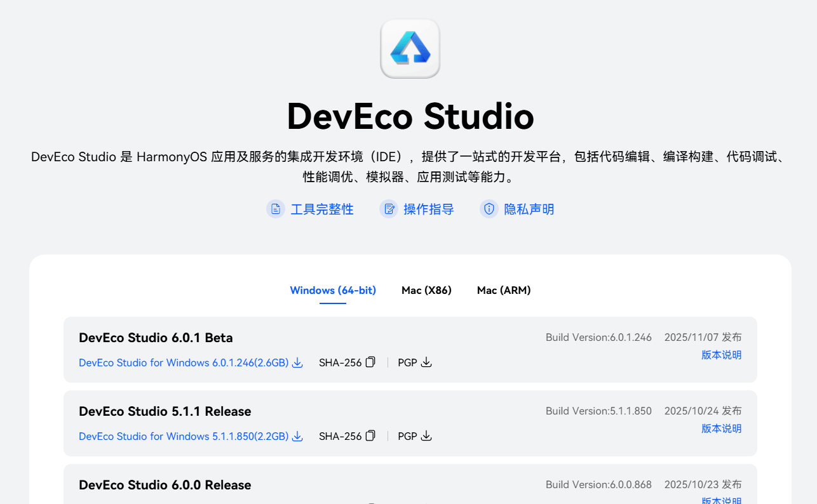This screenshot has height=504, width=817.
Task: Click download arrow icon beside 5.1.1.850(2.2GB)
Action: click(x=297, y=436)
